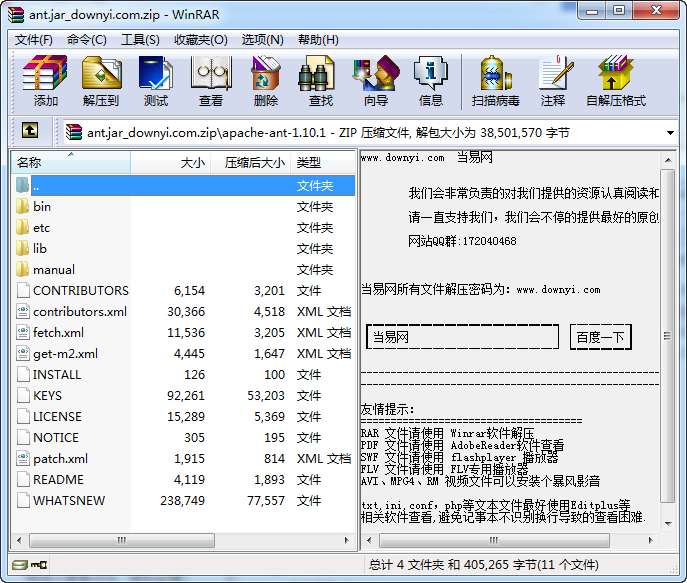Open the Options (选项) menu
687x583 pixels.
tap(262, 40)
